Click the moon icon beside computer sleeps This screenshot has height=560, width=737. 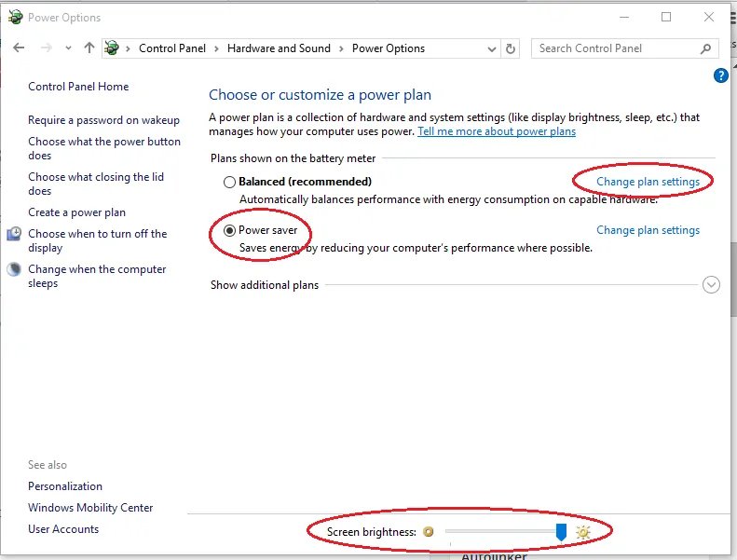(x=14, y=269)
